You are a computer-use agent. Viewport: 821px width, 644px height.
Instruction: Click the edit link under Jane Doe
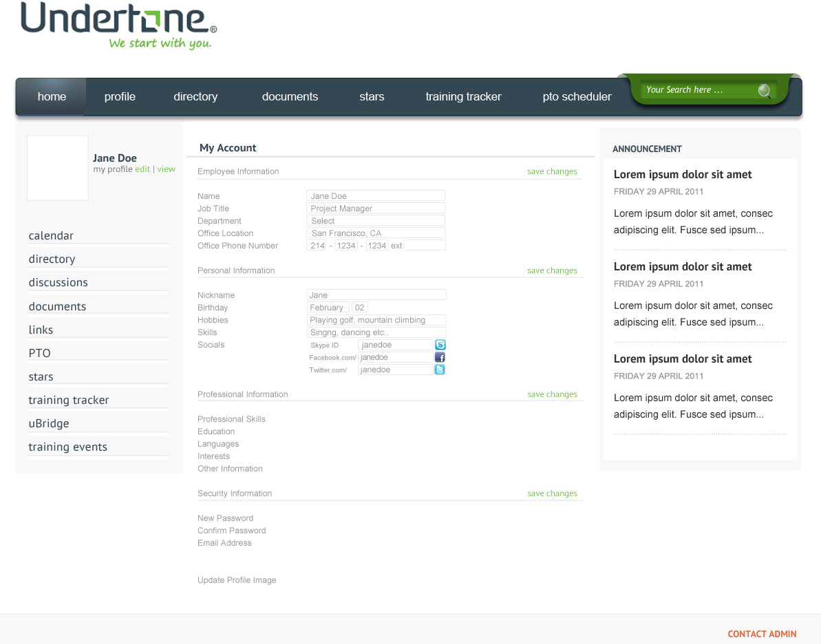click(142, 169)
